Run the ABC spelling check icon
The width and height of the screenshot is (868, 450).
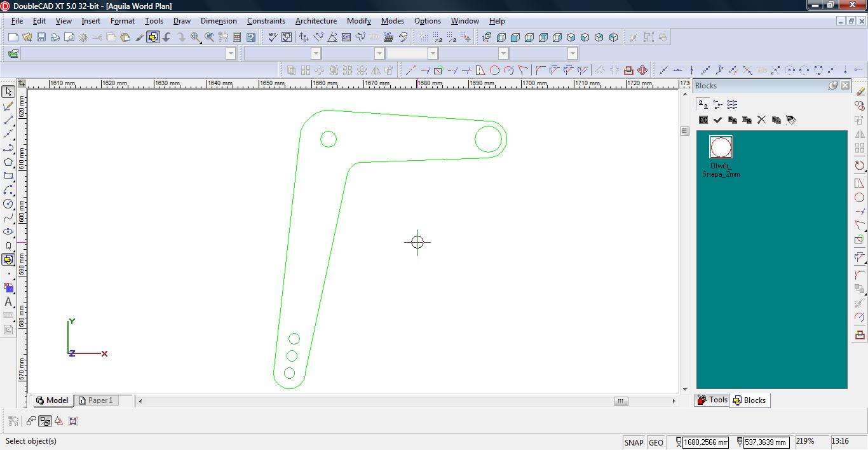[x=272, y=37]
